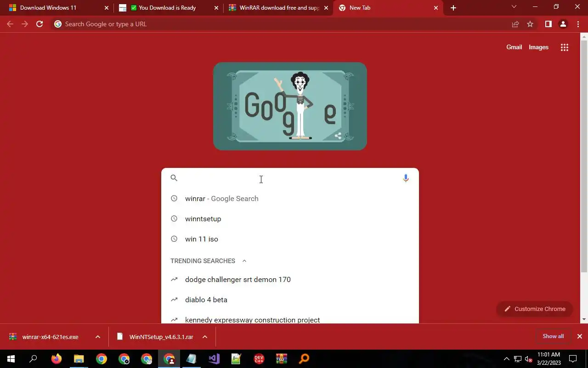This screenshot has height=368, width=588.
Task: Share the Google Doodle
Action: point(338,136)
